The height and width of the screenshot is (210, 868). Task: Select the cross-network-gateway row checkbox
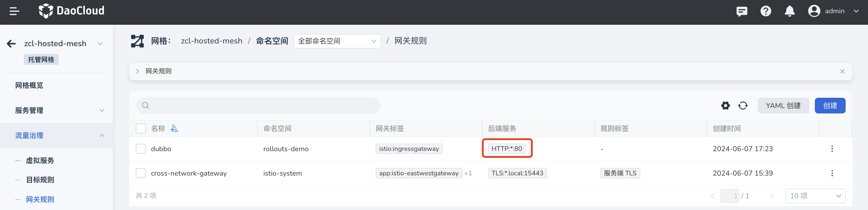click(x=140, y=173)
